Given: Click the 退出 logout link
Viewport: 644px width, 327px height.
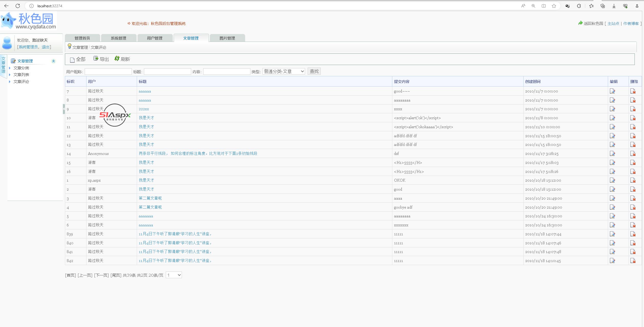Looking at the screenshot, I should [x=46, y=47].
